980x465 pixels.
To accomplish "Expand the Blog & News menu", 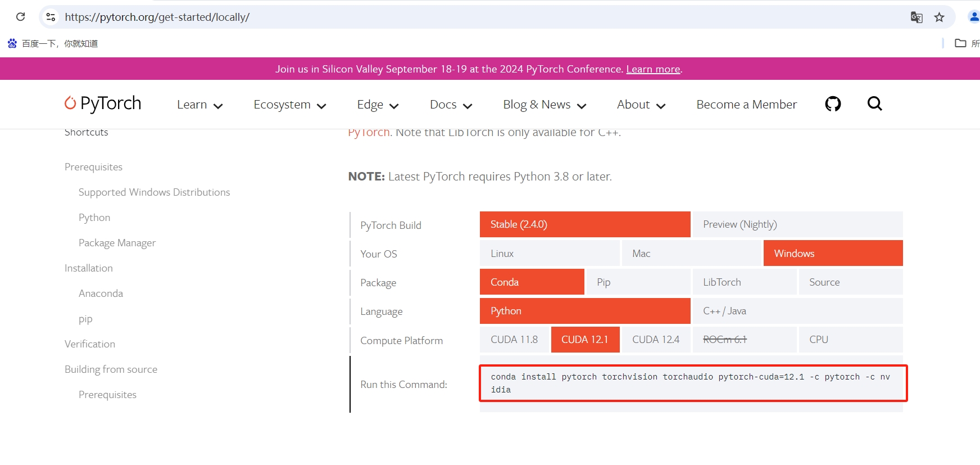I will tap(545, 105).
